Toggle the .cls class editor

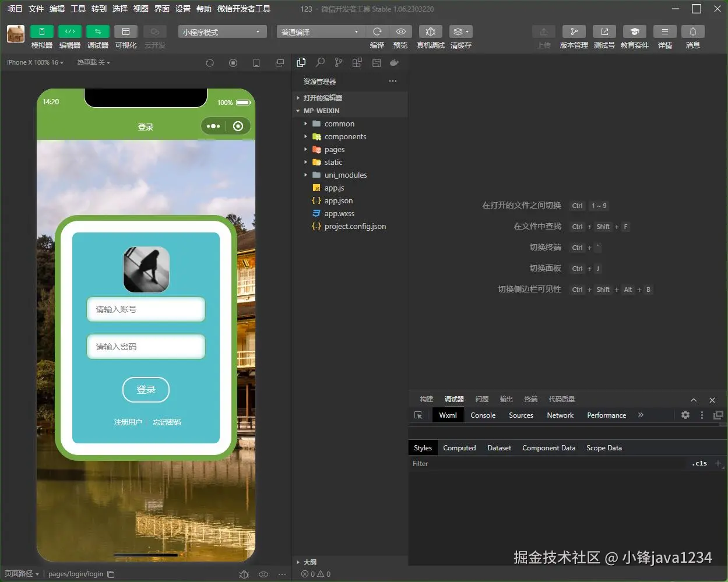pyautogui.click(x=700, y=464)
